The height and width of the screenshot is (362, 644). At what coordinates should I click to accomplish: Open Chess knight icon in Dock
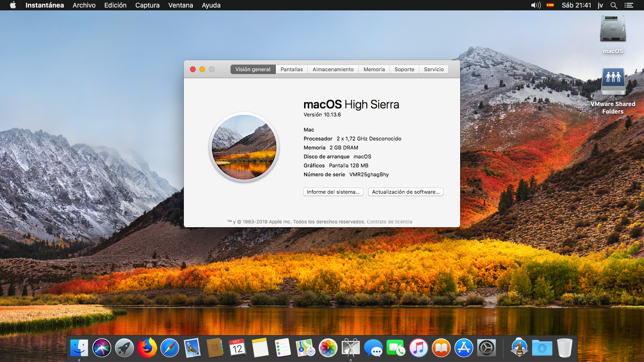pos(520,348)
